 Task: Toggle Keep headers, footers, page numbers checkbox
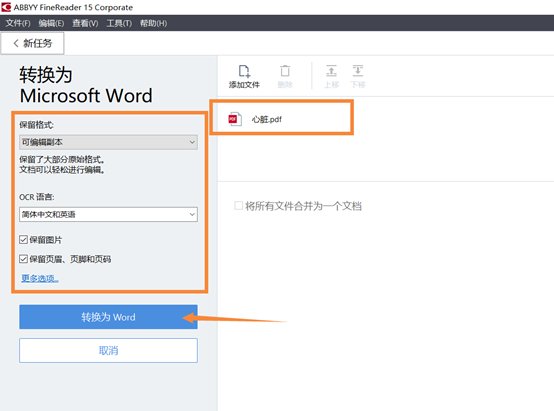point(23,259)
